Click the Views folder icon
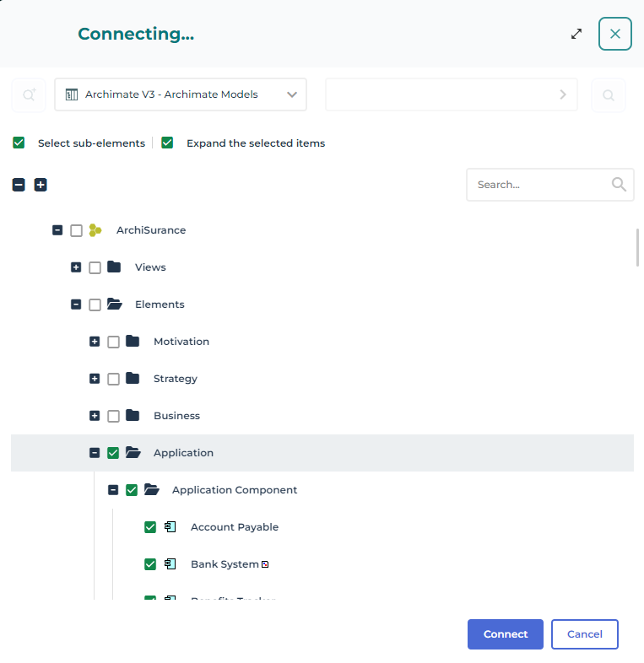644x663 pixels. 114,267
